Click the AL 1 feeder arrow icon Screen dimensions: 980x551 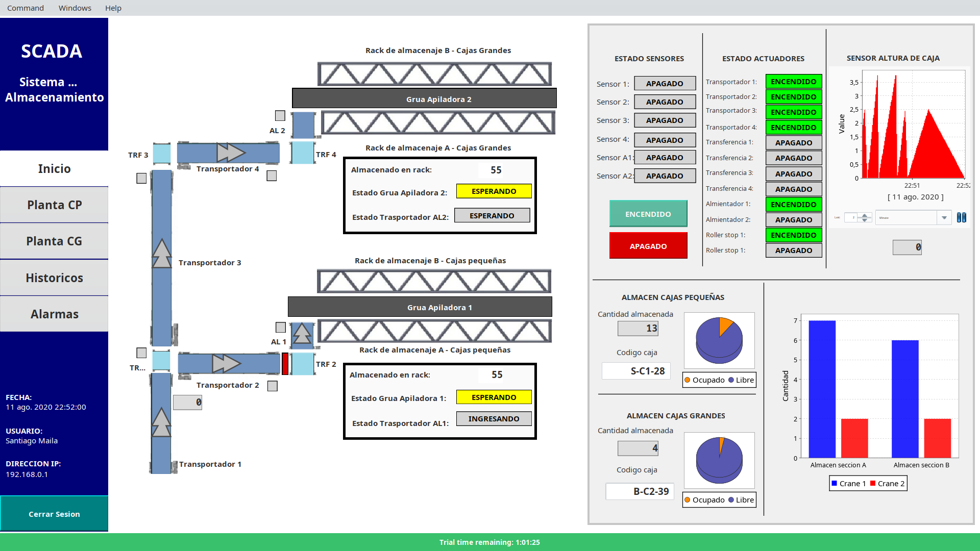click(x=302, y=334)
